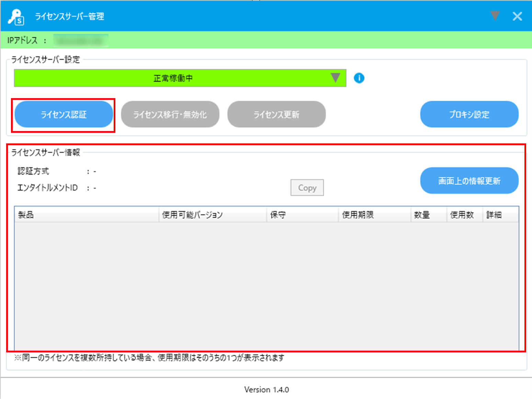Open プロキシ設定
Image resolution: width=532 pixels, height=399 pixels.
(469, 115)
